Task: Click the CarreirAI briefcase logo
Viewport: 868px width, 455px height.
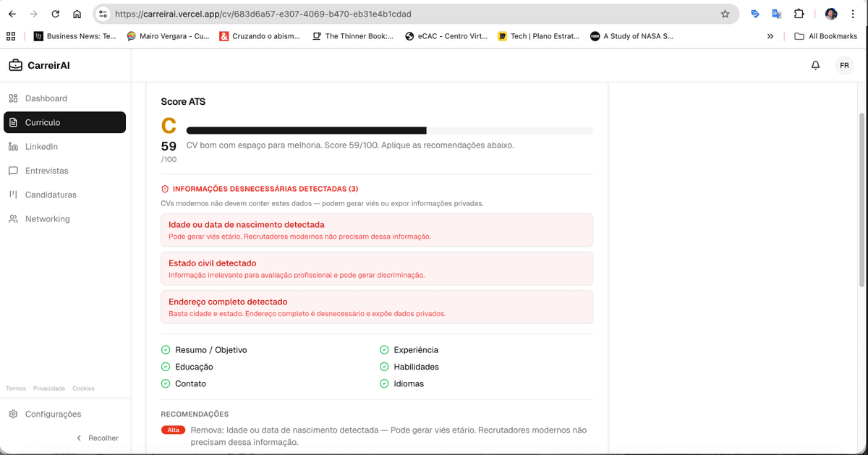Action: tap(15, 66)
